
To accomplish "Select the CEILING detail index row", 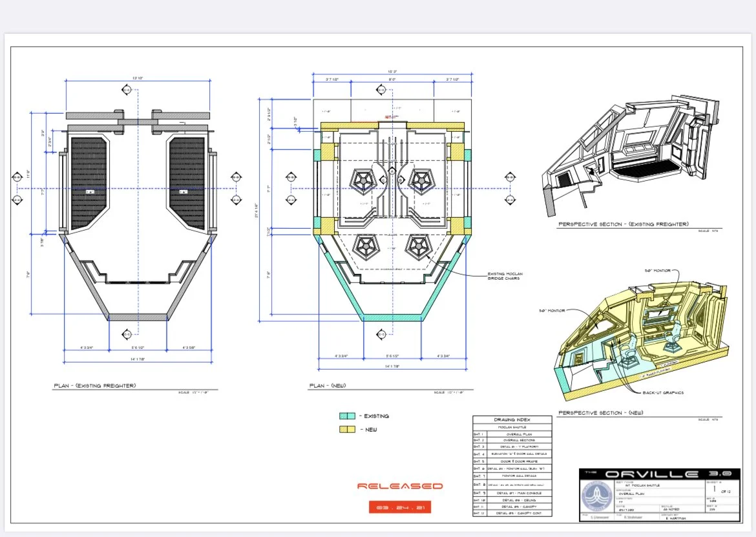I will click(x=512, y=500).
